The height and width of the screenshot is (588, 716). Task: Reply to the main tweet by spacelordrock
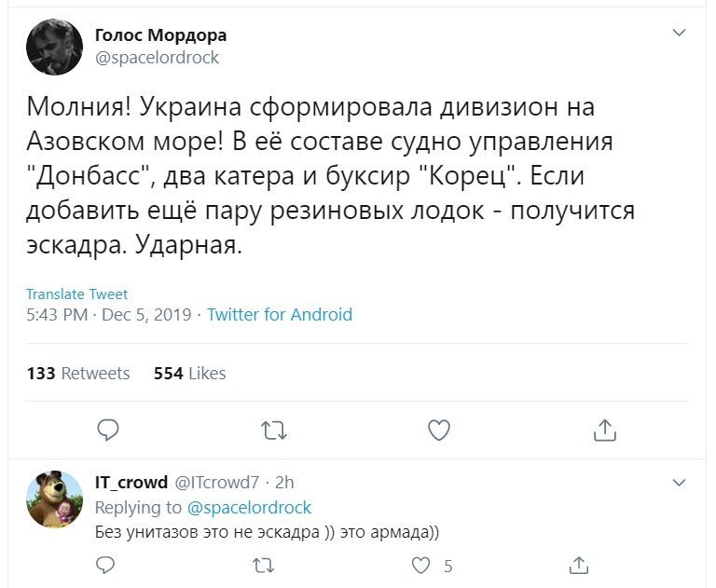pyautogui.click(x=108, y=430)
